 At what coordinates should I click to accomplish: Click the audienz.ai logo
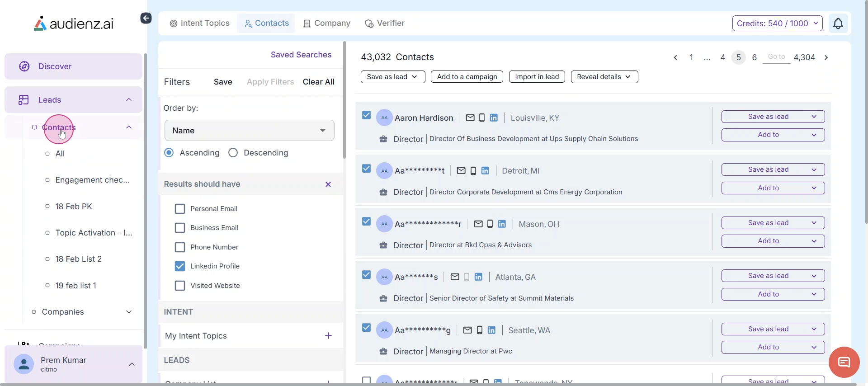click(74, 24)
